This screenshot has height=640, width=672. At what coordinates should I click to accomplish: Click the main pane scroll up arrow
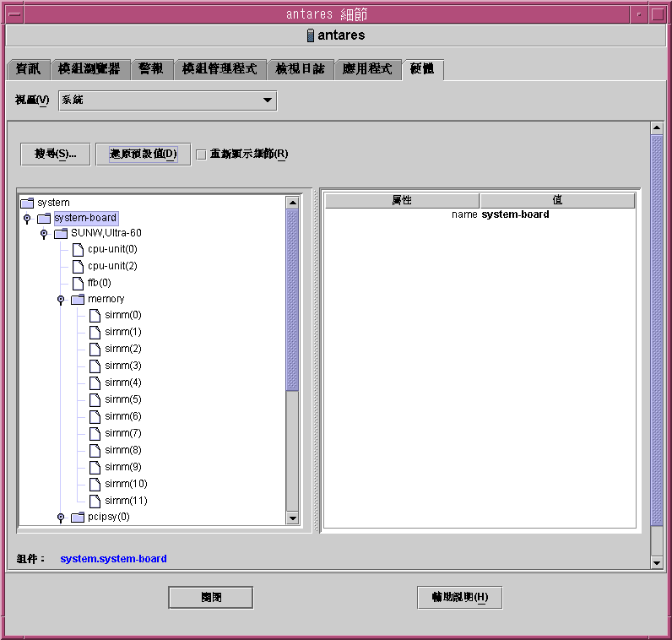pyautogui.click(x=656, y=128)
